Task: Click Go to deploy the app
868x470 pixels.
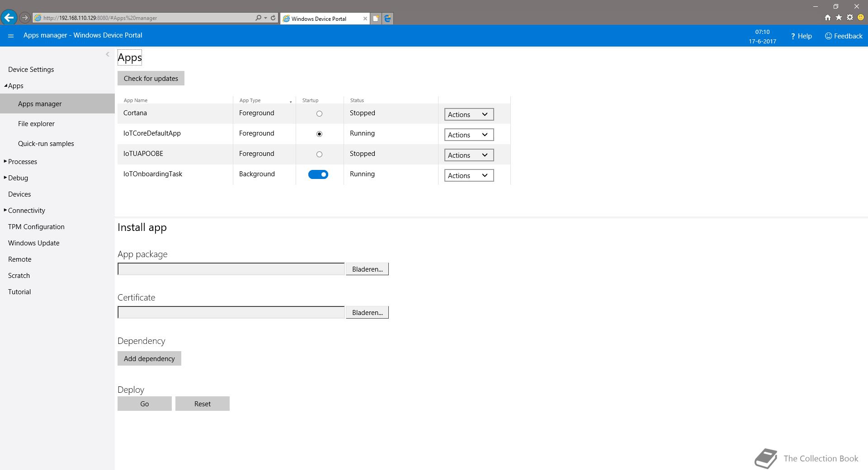Action: [x=145, y=404]
